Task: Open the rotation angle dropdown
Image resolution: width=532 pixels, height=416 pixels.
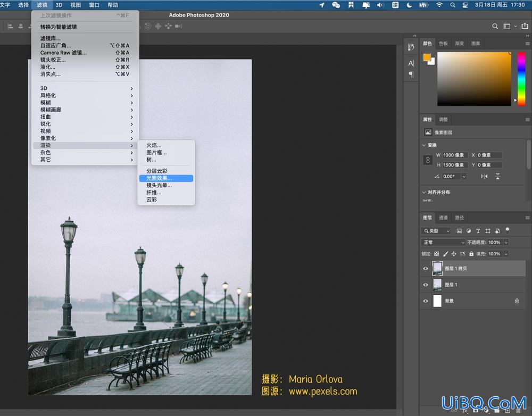Action: point(464,177)
